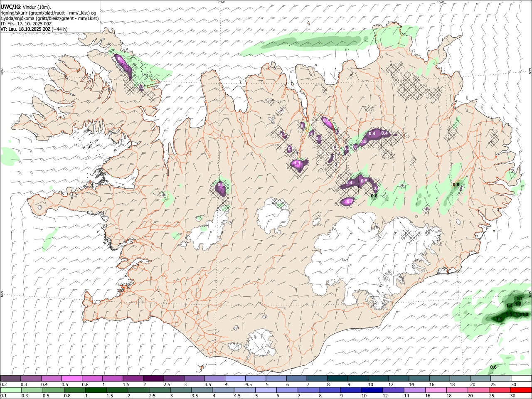The image size is (532, 399).
Task: Click the 30 label on the lower rain scale
Action: pyautogui.click(x=514, y=396)
